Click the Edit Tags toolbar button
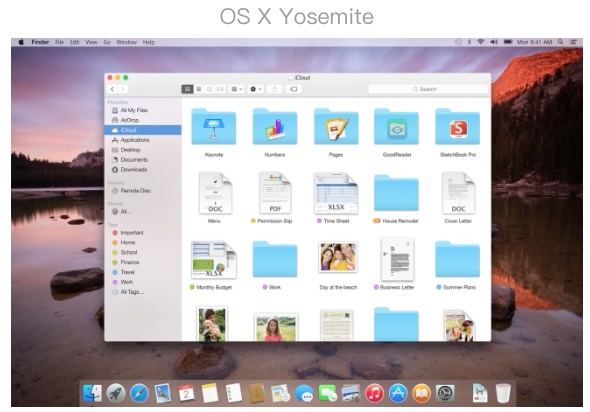This screenshot has width=590, height=412. 293,89
